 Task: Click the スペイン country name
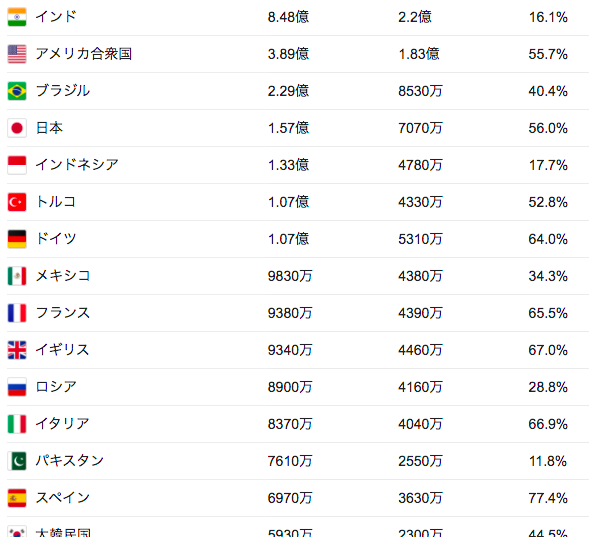click(63, 498)
